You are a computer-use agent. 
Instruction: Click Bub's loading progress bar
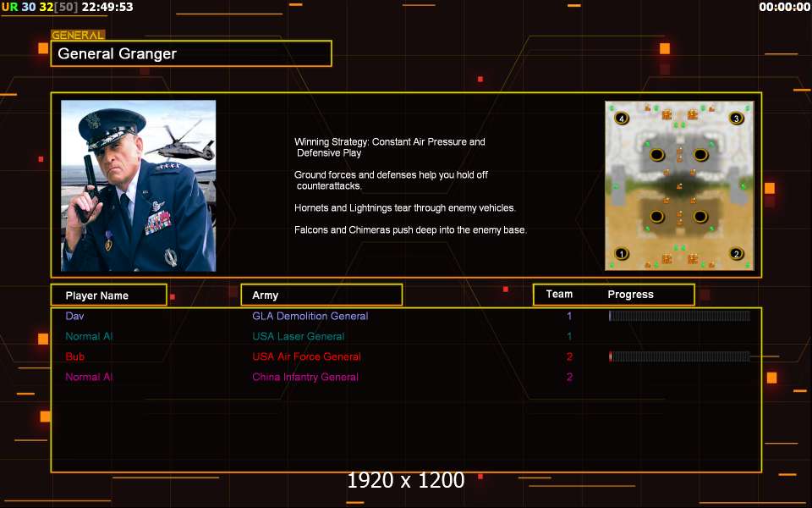point(679,356)
